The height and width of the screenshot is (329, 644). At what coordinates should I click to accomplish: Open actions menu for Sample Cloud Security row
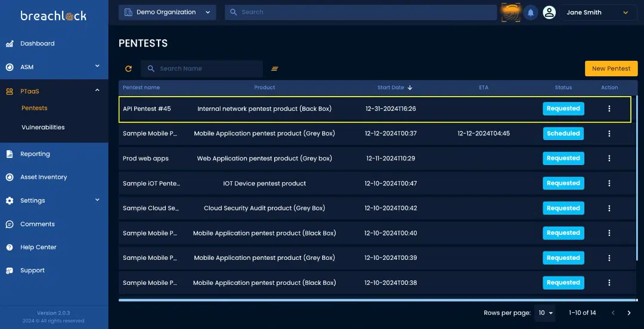[x=609, y=208]
